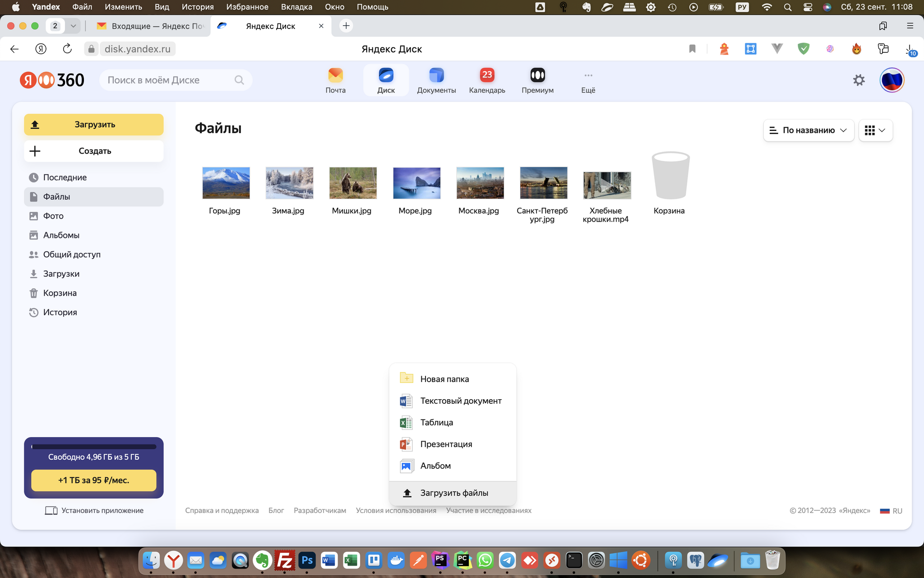The image size is (924, 578).
Task: Open the Диск service icon
Action: [x=386, y=80]
